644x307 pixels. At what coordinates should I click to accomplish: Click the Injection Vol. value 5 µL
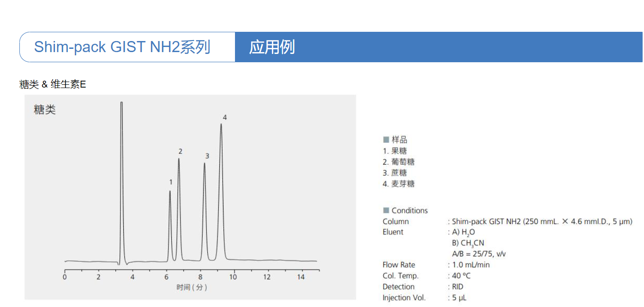point(459,298)
